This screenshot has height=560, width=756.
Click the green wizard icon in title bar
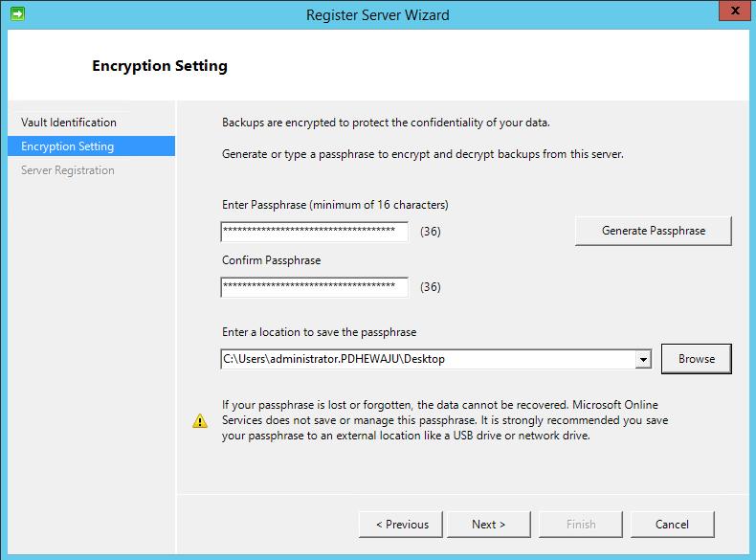17,14
